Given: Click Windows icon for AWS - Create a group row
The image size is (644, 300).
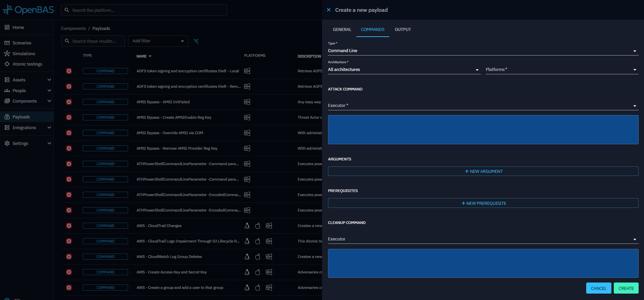Looking at the screenshot, I should pyautogui.click(x=269, y=288).
